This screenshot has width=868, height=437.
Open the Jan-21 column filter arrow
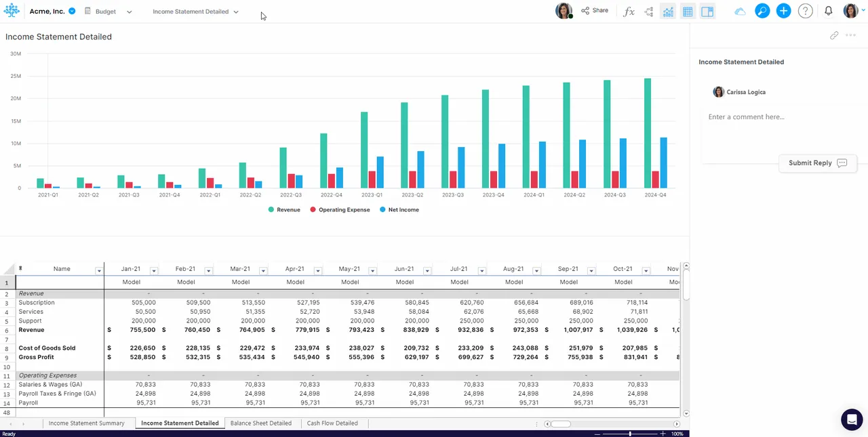coord(153,270)
